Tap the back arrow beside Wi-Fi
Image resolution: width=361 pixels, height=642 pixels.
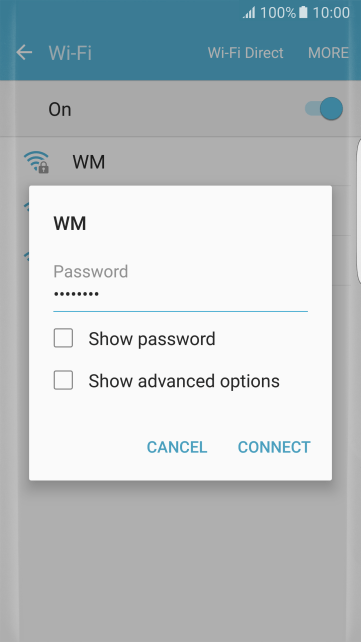(24, 53)
